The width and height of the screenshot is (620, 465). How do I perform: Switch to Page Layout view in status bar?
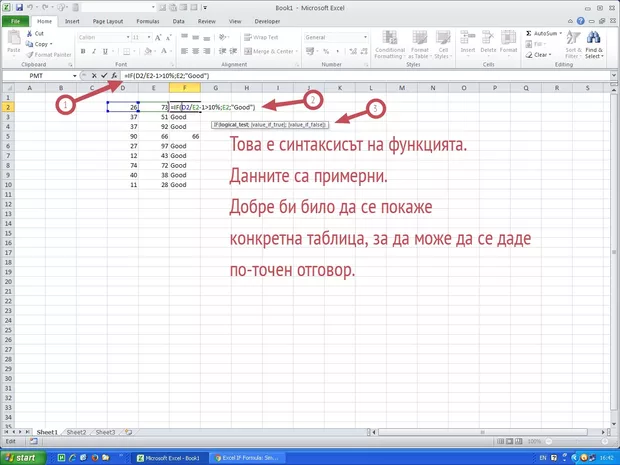[510, 441]
